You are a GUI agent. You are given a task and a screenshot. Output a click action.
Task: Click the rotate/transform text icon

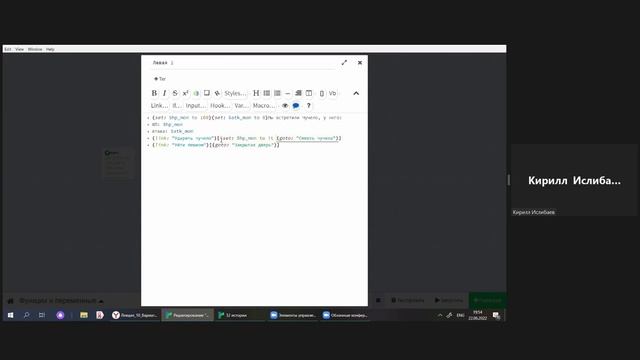click(x=217, y=93)
